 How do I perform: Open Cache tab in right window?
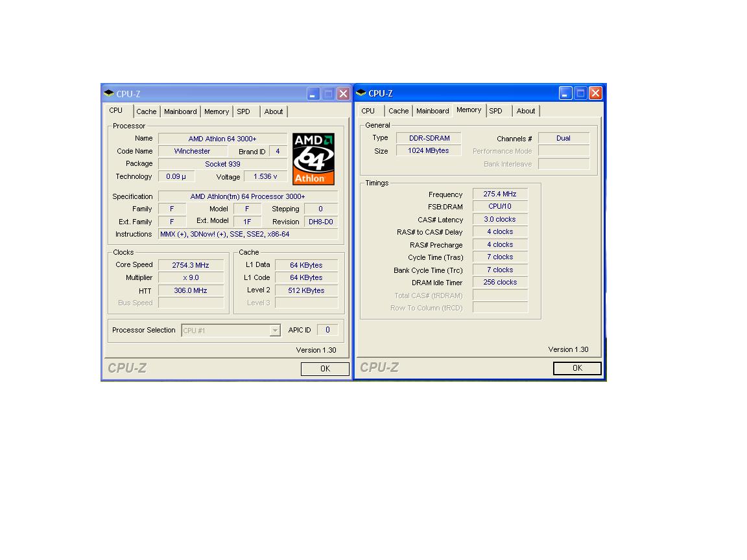coord(399,111)
